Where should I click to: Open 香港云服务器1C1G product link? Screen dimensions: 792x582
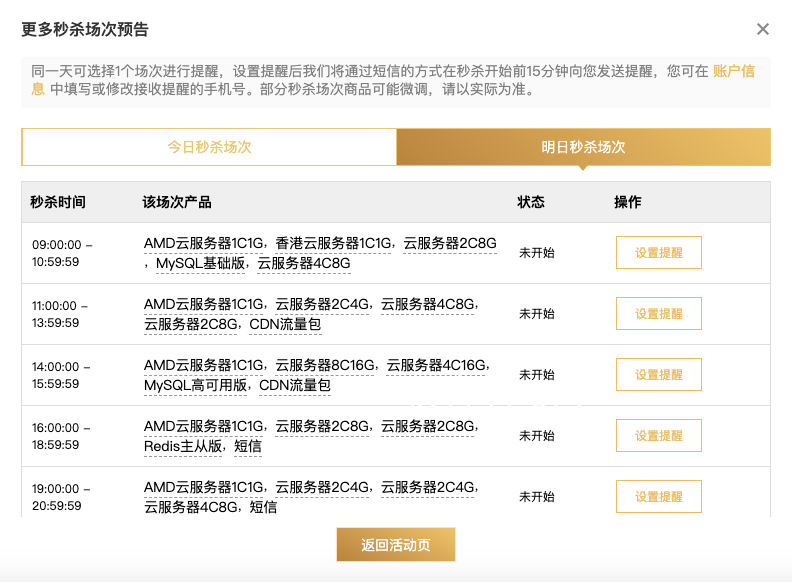click(x=333, y=244)
